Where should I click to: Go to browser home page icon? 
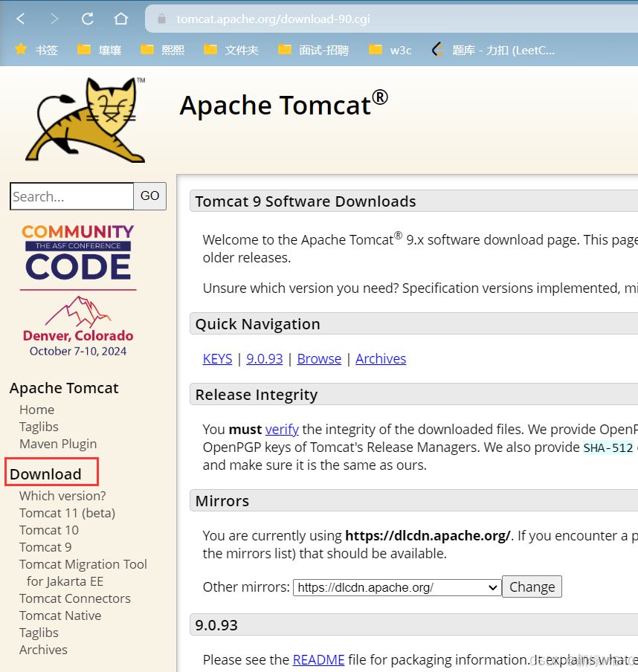120,19
